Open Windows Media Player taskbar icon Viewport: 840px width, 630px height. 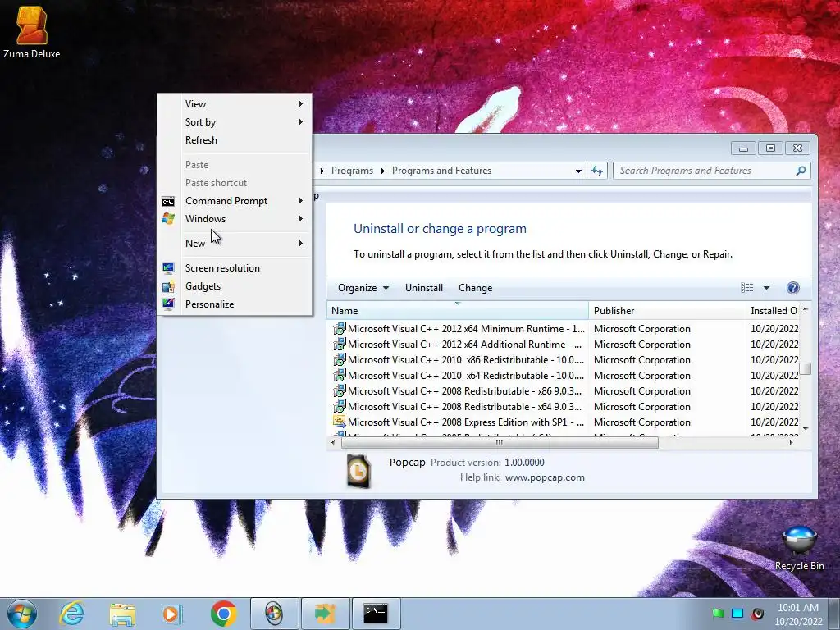(x=172, y=614)
